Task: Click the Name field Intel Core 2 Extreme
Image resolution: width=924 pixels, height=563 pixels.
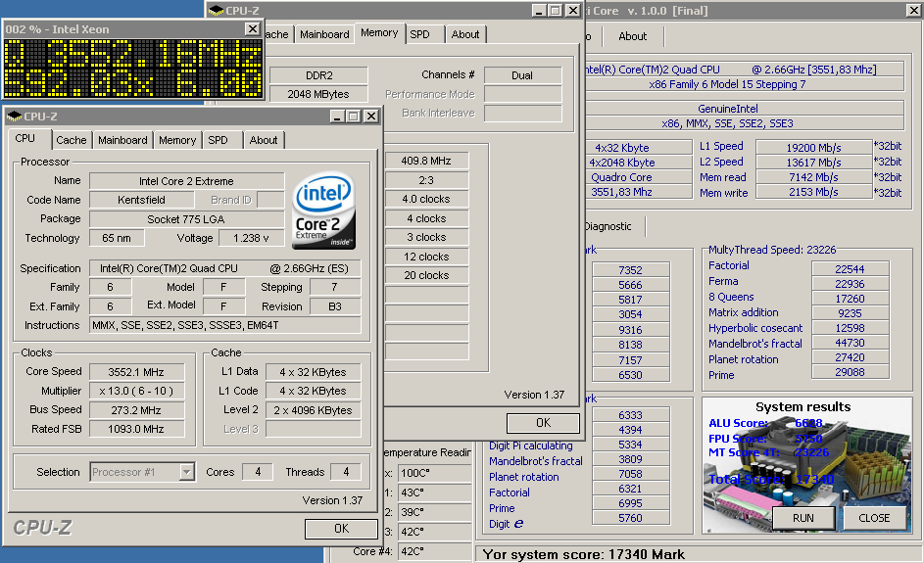Action: [x=186, y=181]
